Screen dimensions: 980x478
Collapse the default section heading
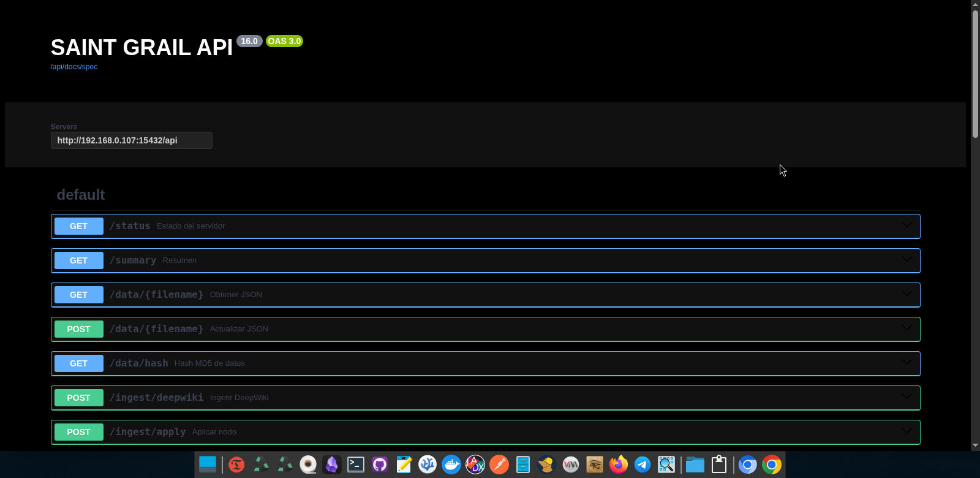point(81,195)
